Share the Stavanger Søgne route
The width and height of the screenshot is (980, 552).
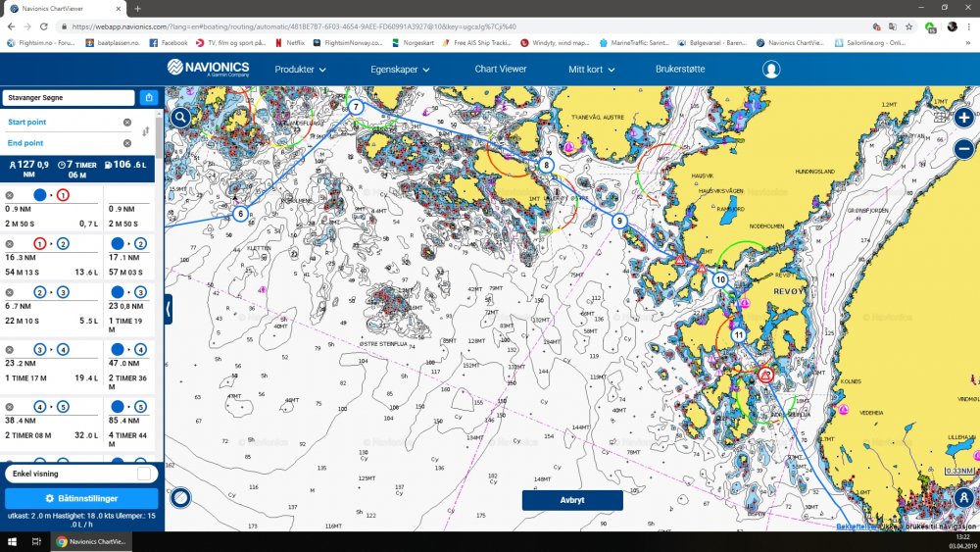tap(149, 97)
